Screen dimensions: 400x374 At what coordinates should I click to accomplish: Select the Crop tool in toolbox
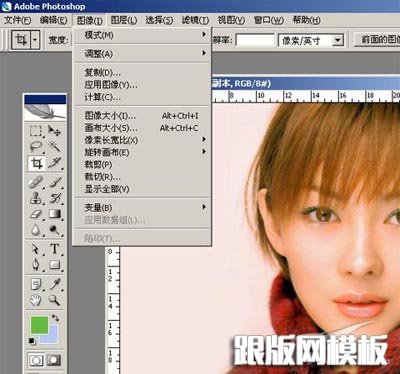tap(36, 163)
